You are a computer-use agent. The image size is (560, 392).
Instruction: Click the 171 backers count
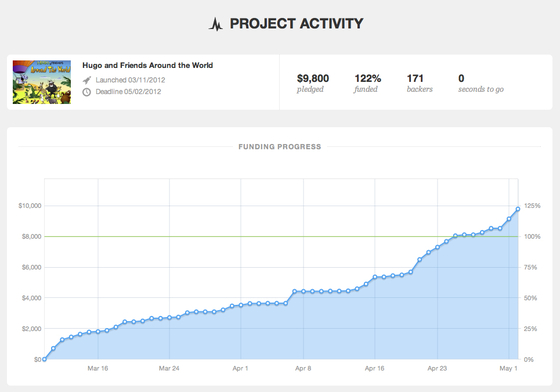pos(415,78)
